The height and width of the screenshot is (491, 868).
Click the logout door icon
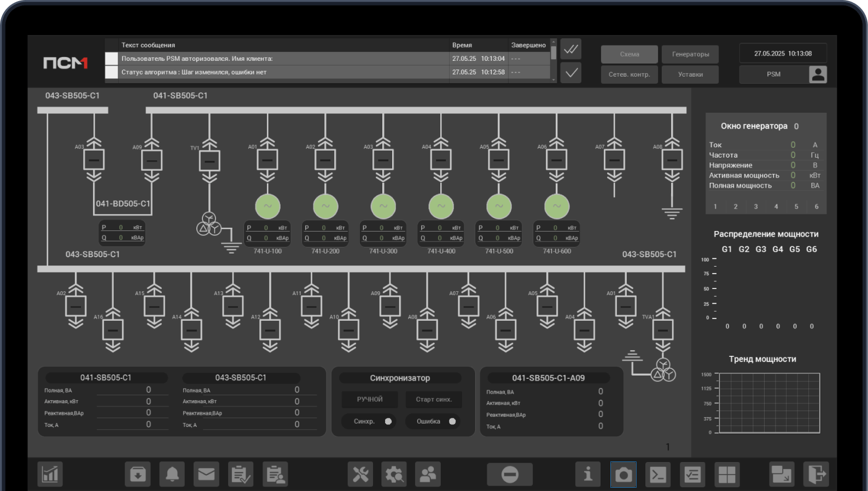pyautogui.click(x=815, y=474)
